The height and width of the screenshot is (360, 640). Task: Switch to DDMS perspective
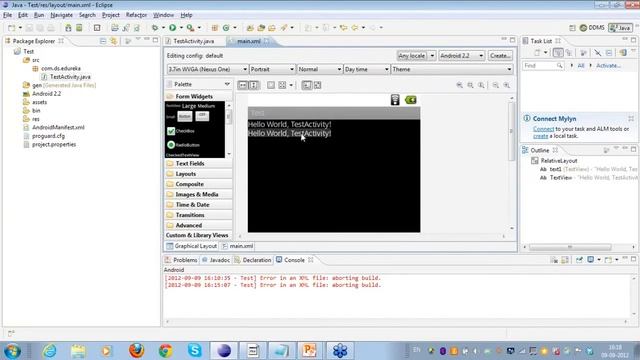tap(592, 28)
